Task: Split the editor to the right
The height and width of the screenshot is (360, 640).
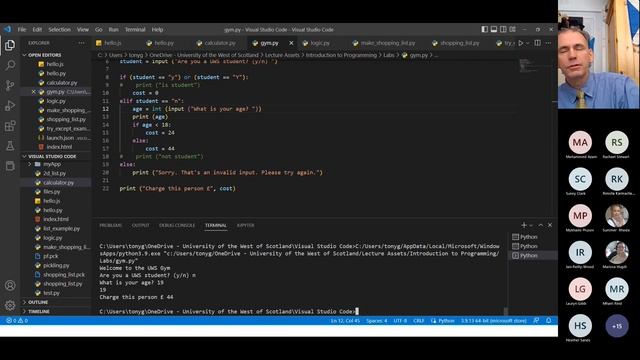Action: [x=538, y=43]
